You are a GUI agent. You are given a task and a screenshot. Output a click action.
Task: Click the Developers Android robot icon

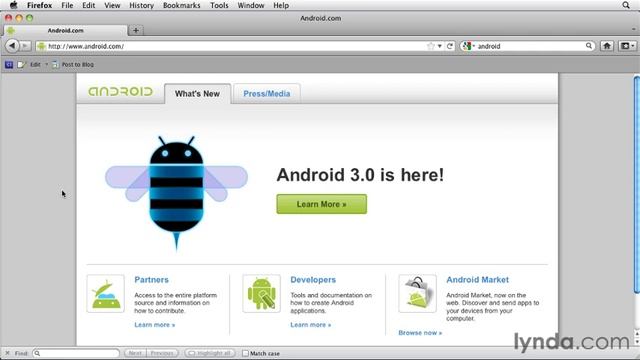(262, 293)
